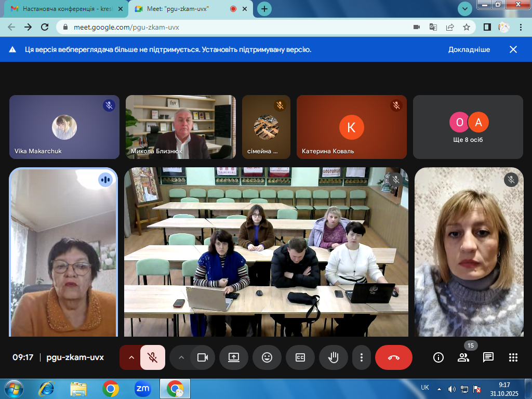Open the emoji reactions button
This screenshot has height=399, width=532.
tap(267, 357)
